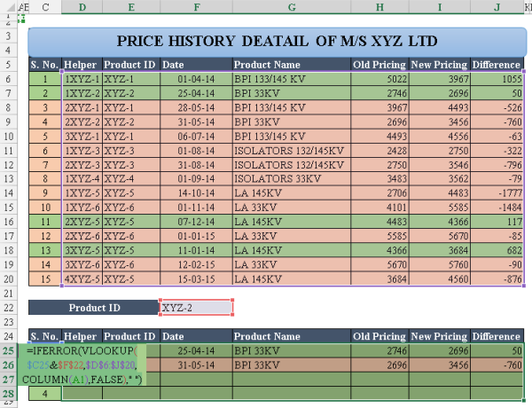Click the Price History title banner
Screen dimensions: 532x408
point(276,42)
